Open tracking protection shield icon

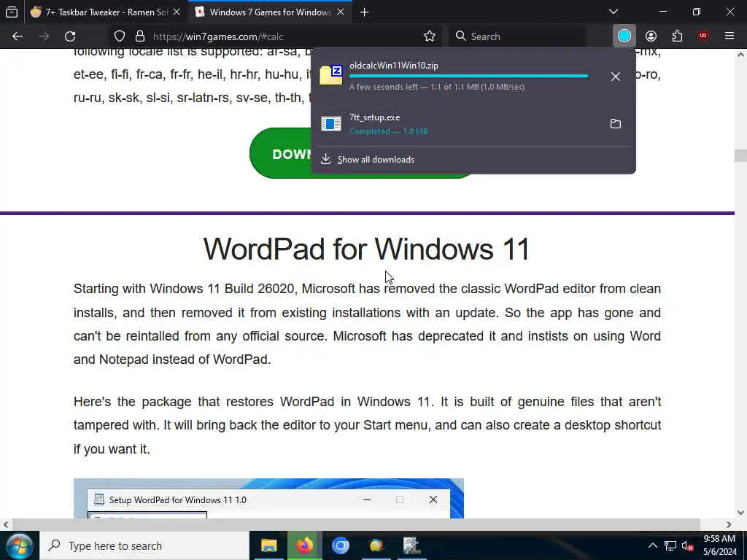coord(120,36)
